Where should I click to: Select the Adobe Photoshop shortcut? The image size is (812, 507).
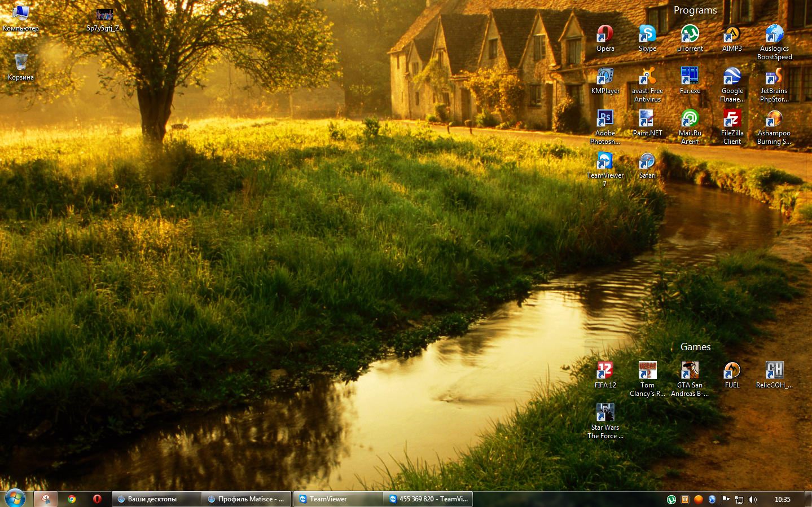click(605, 120)
